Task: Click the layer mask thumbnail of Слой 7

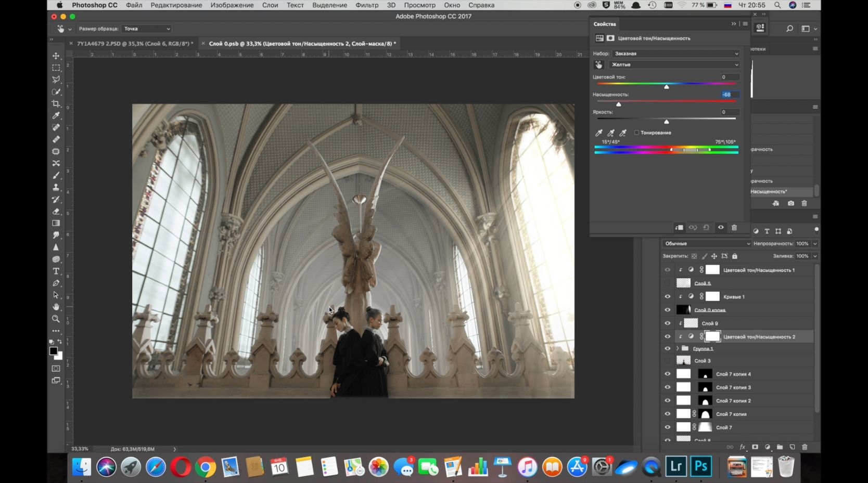Action: tap(705, 427)
